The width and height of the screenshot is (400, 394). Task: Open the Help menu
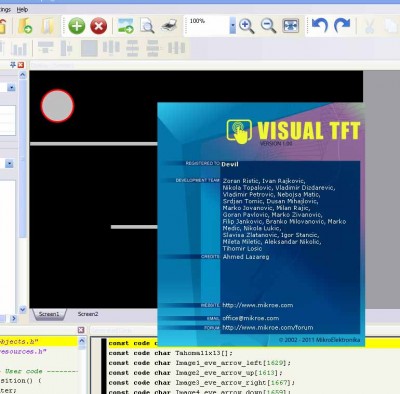click(x=22, y=9)
